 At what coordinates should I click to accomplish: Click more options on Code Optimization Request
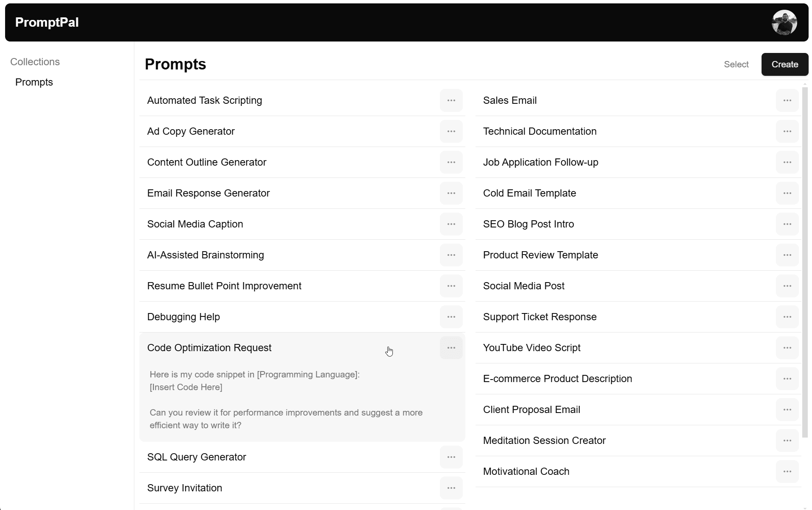click(451, 348)
